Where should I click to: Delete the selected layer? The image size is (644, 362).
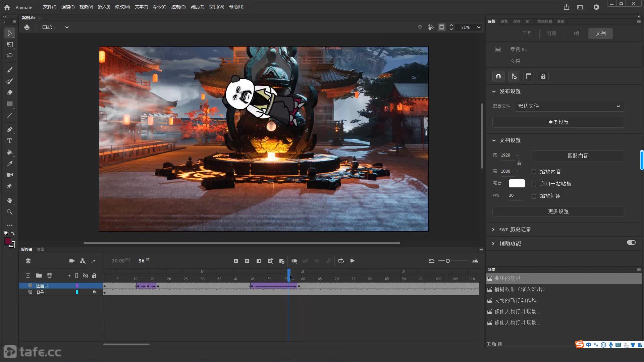pyautogui.click(x=50, y=276)
